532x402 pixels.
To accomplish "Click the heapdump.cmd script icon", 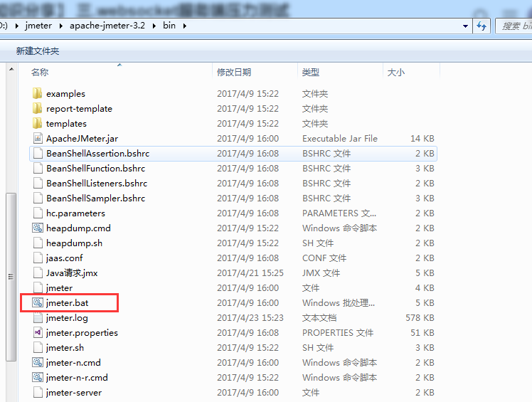I will [x=38, y=228].
